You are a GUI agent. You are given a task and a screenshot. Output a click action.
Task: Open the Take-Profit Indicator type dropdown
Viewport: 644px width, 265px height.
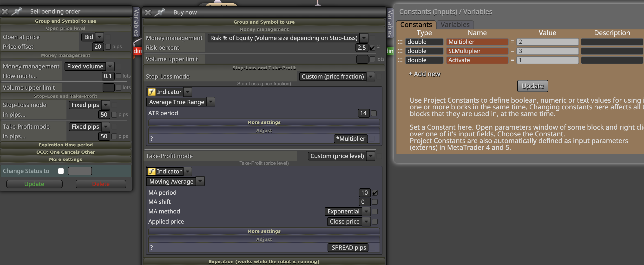(188, 172)
